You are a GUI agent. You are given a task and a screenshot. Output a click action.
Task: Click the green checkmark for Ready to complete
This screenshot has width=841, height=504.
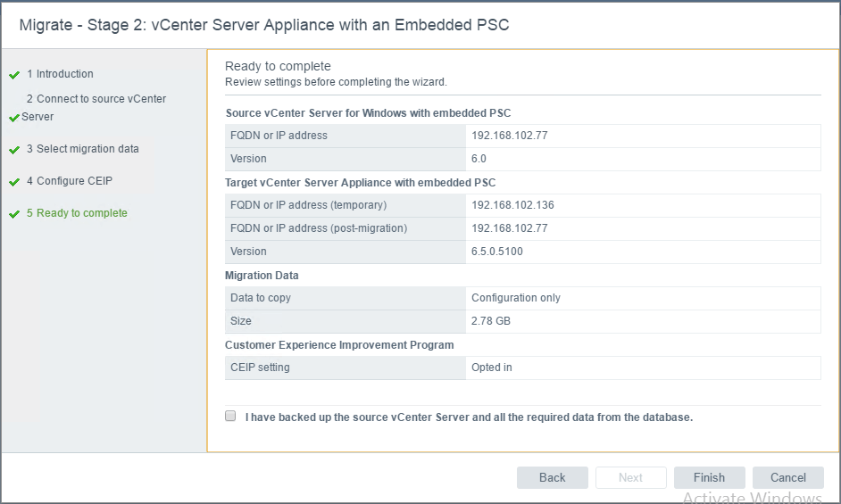[x=14, y=214]
